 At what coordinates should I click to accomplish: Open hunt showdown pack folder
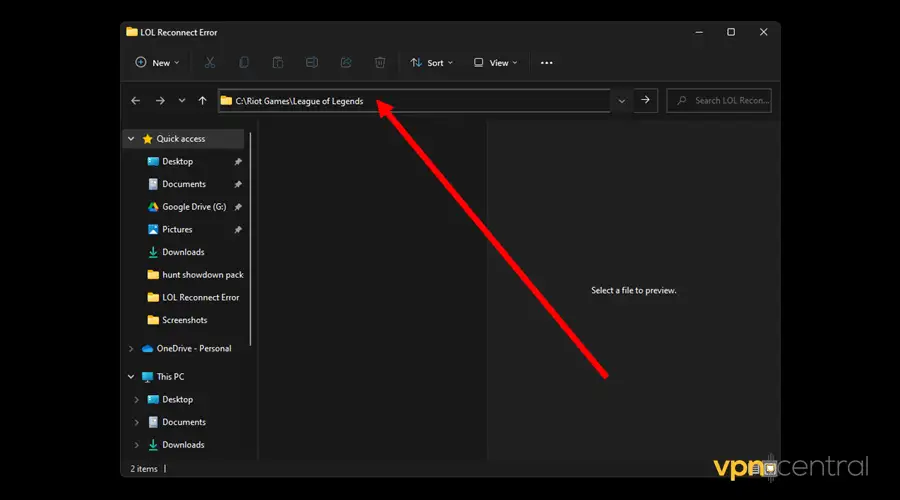(202, 274)
